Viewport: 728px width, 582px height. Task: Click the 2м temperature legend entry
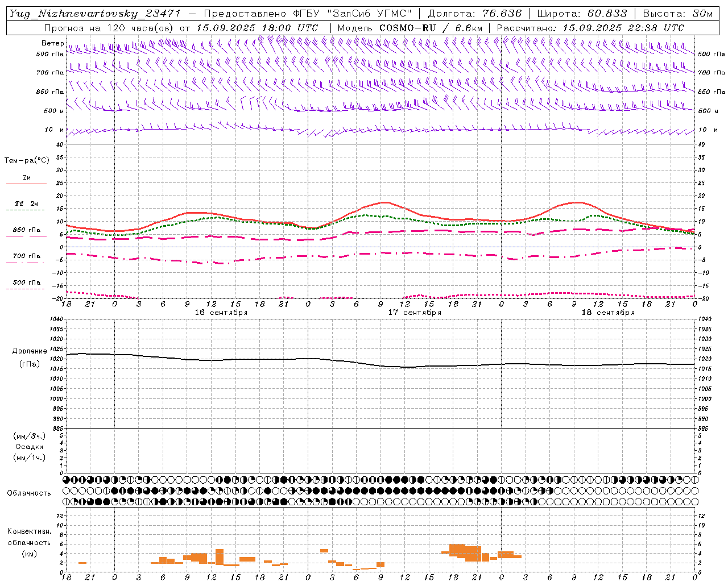27,177
